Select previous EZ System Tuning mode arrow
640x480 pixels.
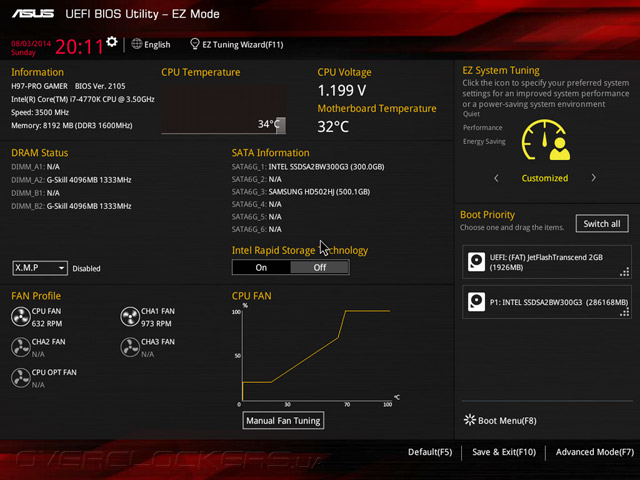click(496, 178)
